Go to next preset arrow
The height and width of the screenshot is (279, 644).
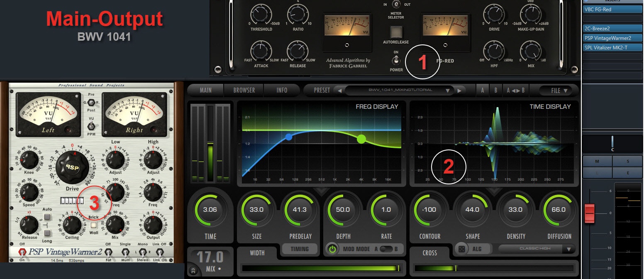(x=459, y=90)
